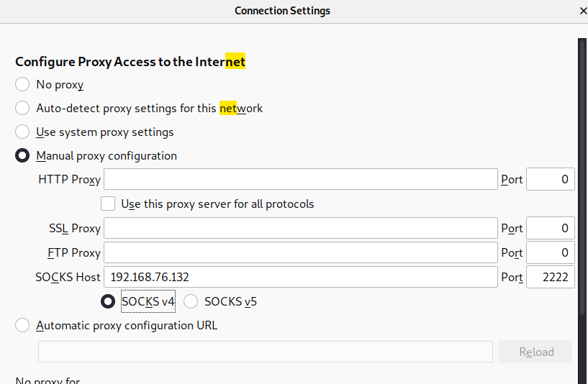Select the No proxy option

coord(23,85)
